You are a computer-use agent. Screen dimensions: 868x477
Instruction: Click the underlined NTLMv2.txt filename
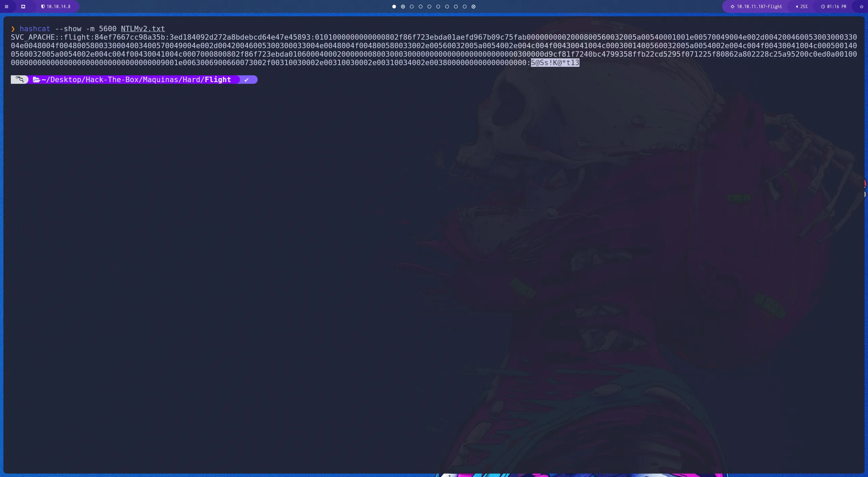click(142, 29)
